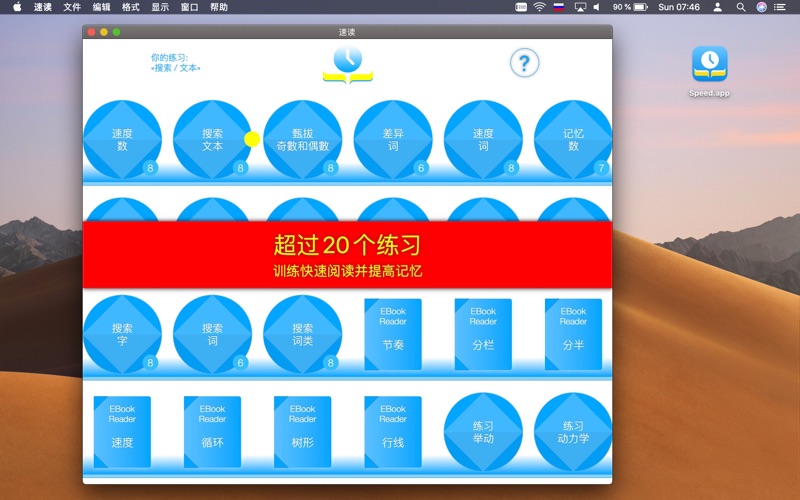This screenshot has height=500, width=800.
Task: Open the 甄拔 奇数和偶数 exercise circle
Action: point(303,140)
